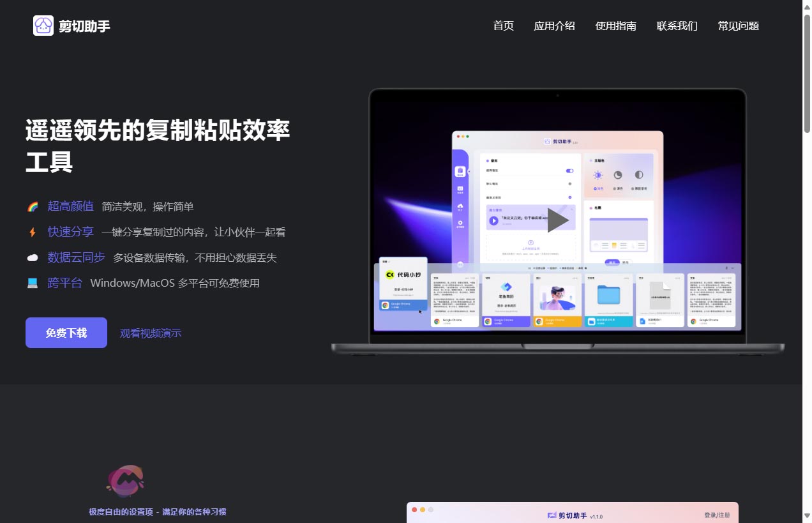The image size is (812, 523).
Task: Click the lightning bolt icon beside 快速分享
Action: [x=33, y=232]
